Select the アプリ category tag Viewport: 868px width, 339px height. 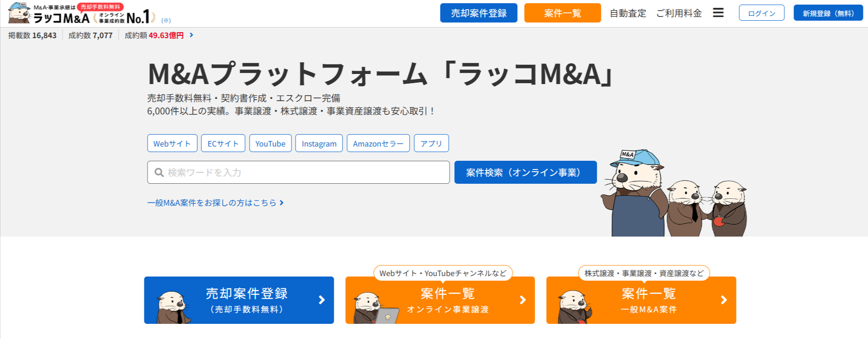[x=431, y=143]
